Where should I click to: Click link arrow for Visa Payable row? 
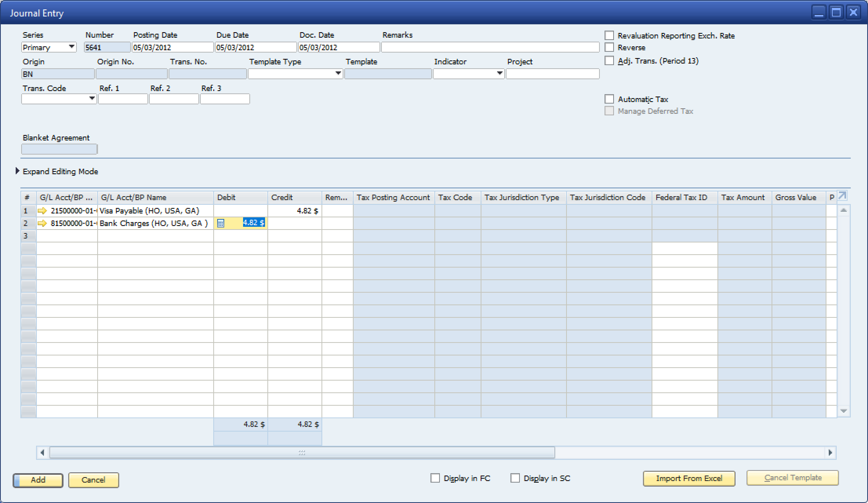42,211
